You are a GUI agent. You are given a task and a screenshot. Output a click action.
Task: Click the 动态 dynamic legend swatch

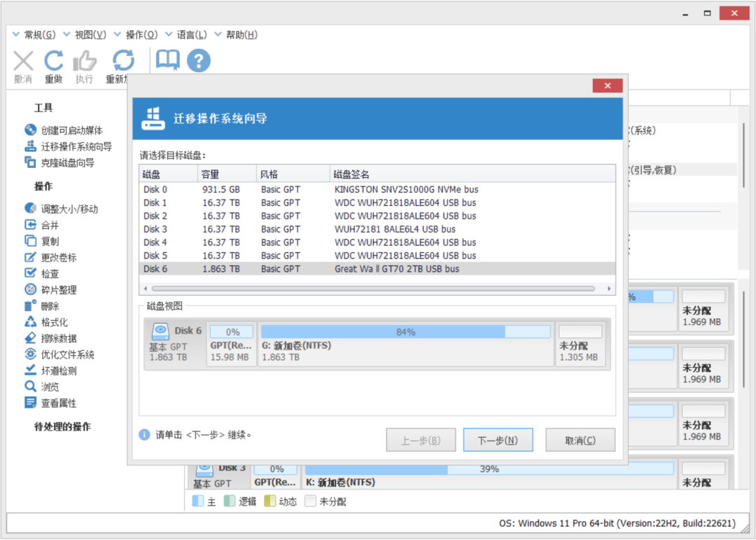click(269, 501)
